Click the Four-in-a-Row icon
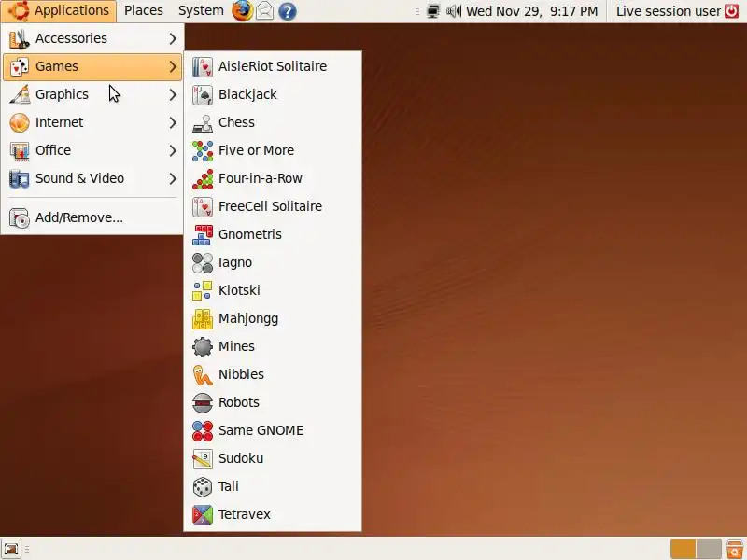This screenshot has height=560, width=747. coord(203,178)
